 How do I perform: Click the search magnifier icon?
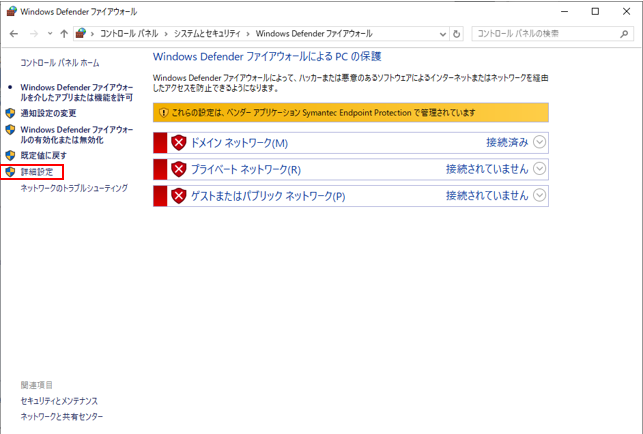tap(624, 34)
